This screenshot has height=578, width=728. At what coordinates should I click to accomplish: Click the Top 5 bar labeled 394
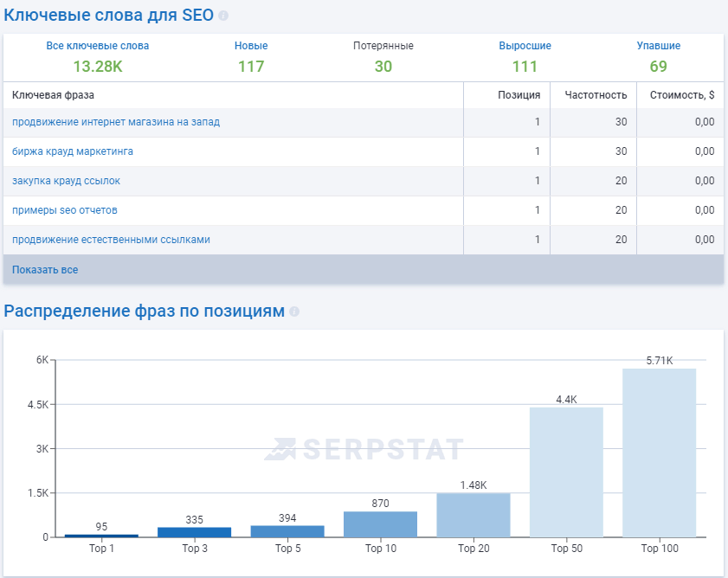[287, 531]
